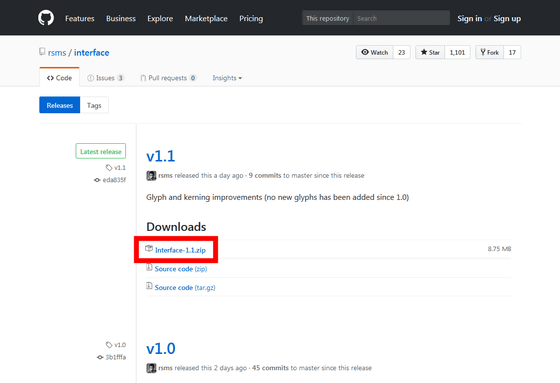Click the eye icon in Watch button
Image resolution: width=560 pixels, height=383 pixels.
(x=365, y=52)
